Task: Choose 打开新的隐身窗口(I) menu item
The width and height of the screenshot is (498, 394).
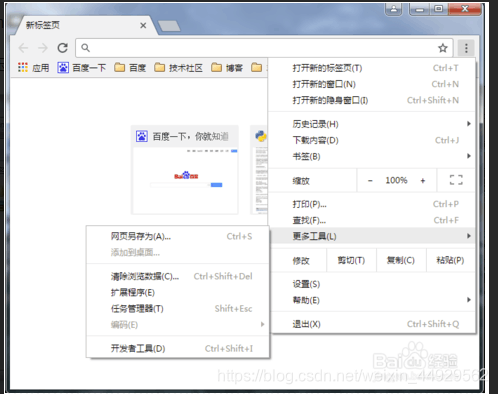Action: (372, 100)
